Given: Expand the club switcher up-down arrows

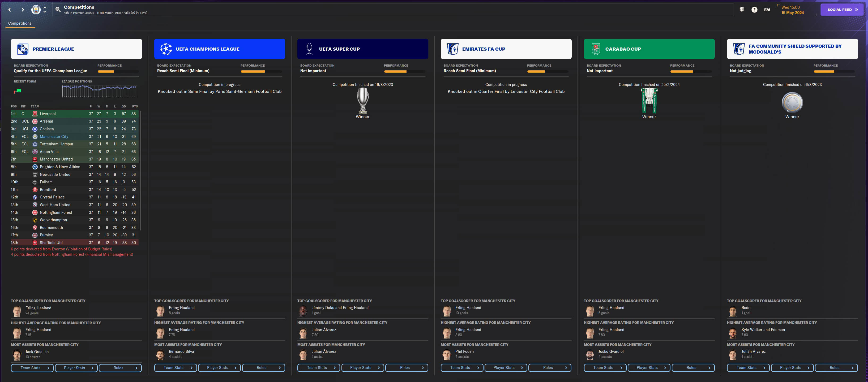Looking at the screenshot, I should pyautogui.click(x=45, y=10).
